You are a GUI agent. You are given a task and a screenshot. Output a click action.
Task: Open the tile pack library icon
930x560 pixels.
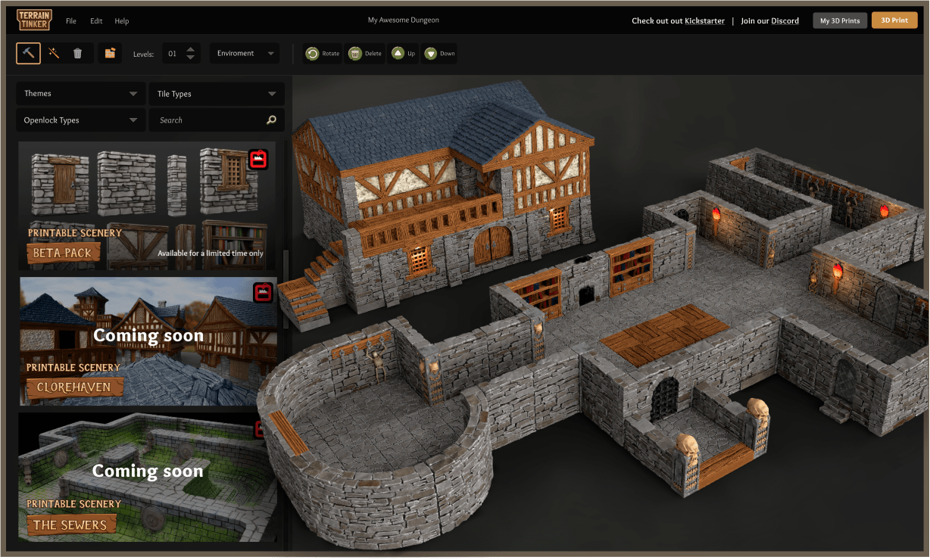coord(109,53)
